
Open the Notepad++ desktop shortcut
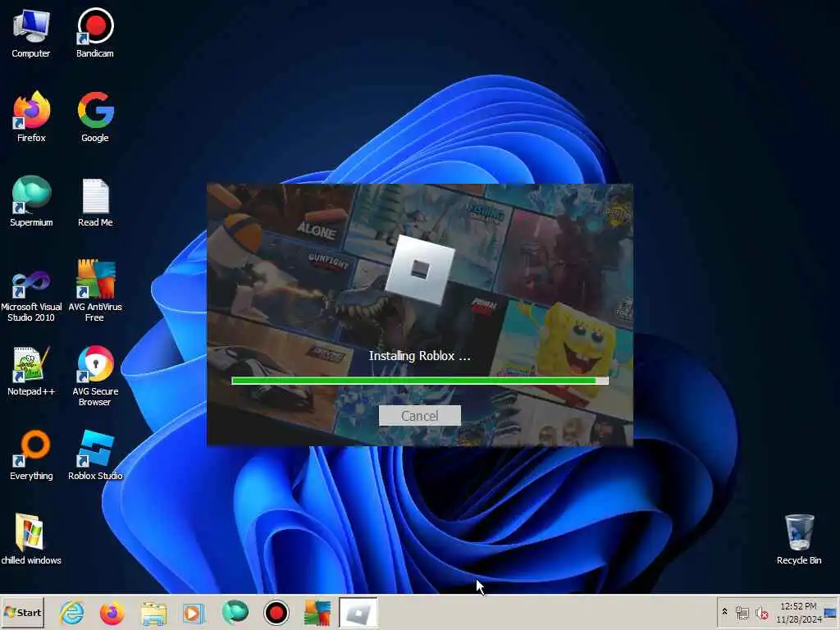(31, 371)
